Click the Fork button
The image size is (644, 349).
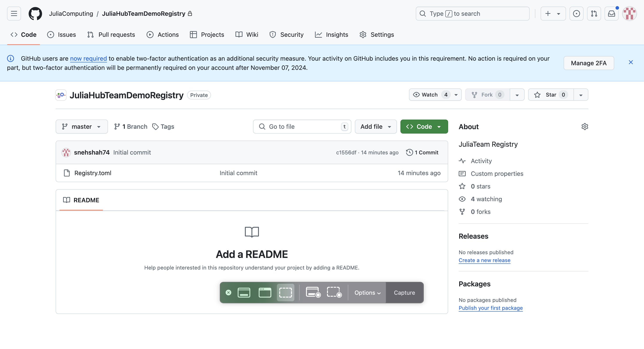[488, 95]
